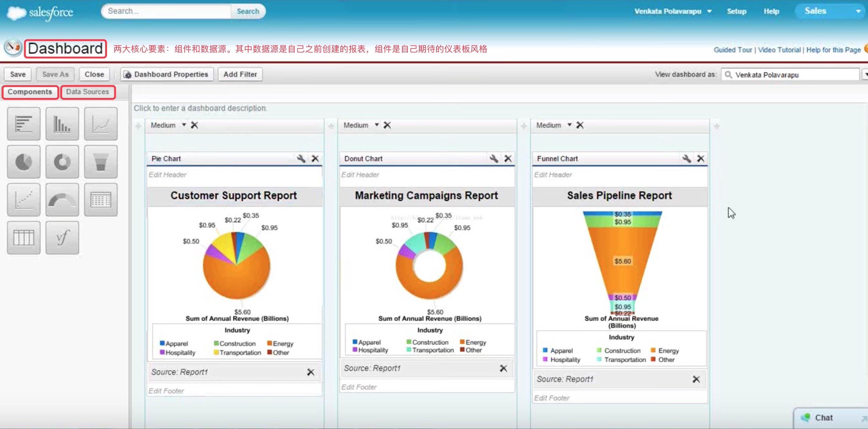The width and height of the screenshot is (868, 429).
Task: Click the blue Apparel legend swatch in Pie Chart
Action: (x=162, y=343)
